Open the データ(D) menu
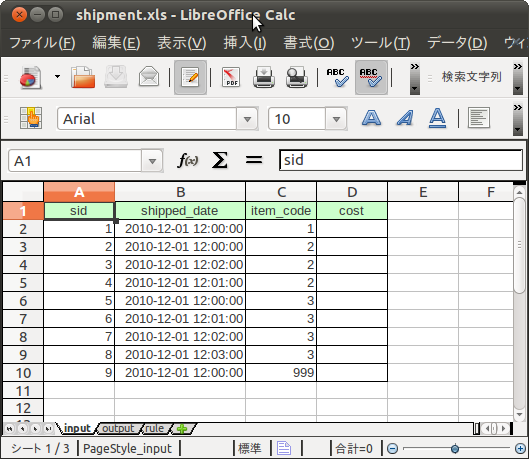The image size is (529, 459). point(457,43)
